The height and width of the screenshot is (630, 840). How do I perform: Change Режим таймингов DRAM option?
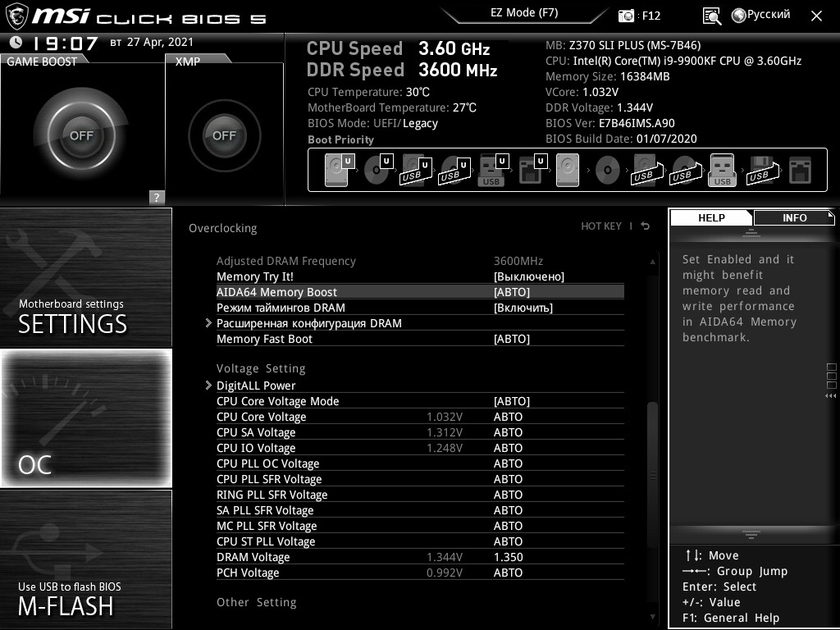(523, 308)
